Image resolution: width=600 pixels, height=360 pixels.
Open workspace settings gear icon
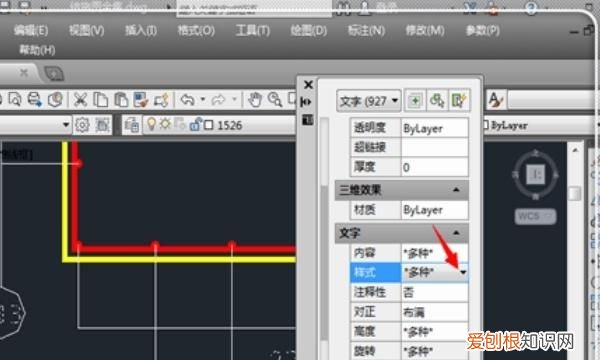click(x=82, y=125)
